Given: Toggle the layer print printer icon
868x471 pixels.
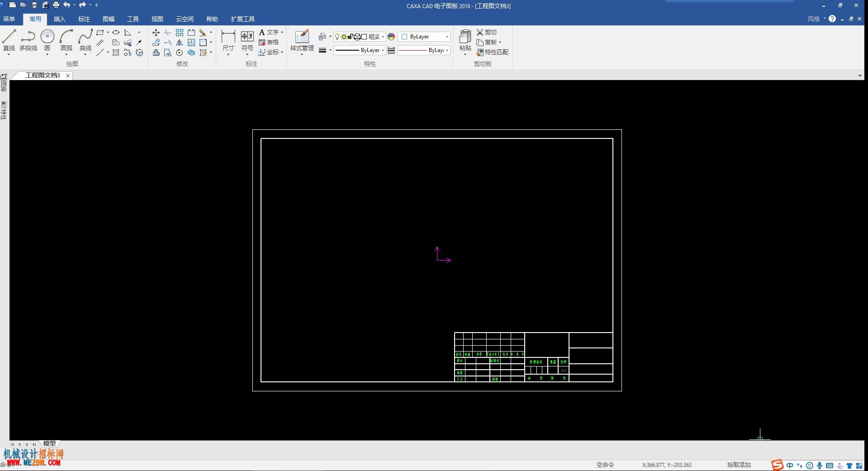Looking at the screenshot, I should coord(357,37).
